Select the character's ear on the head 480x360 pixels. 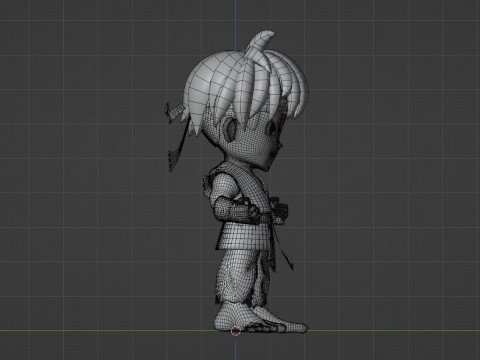[x=231, y=129]
